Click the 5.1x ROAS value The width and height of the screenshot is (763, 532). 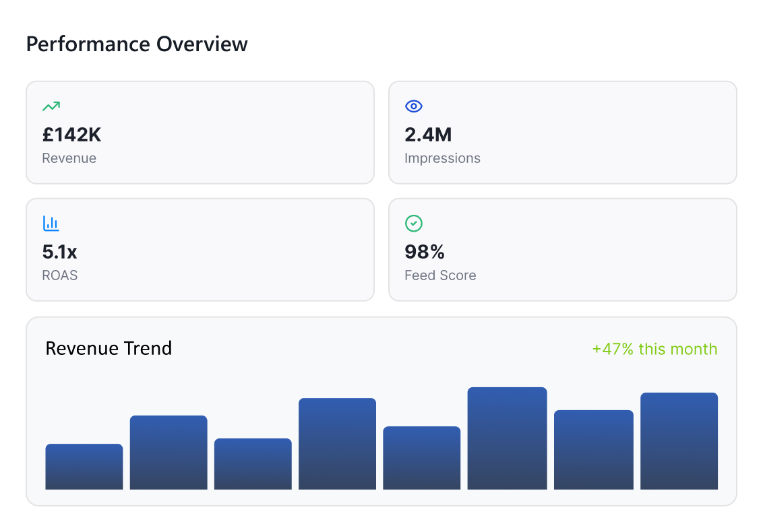(60, 253)
